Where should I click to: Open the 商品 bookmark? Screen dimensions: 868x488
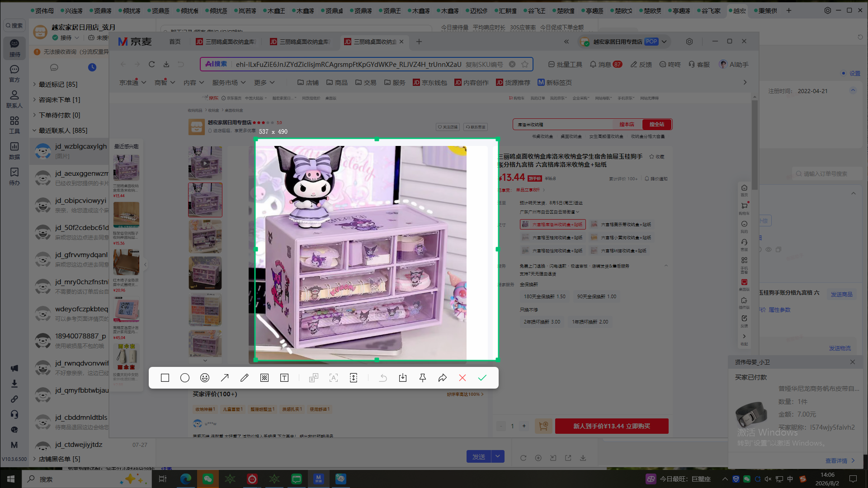[337, 83]
